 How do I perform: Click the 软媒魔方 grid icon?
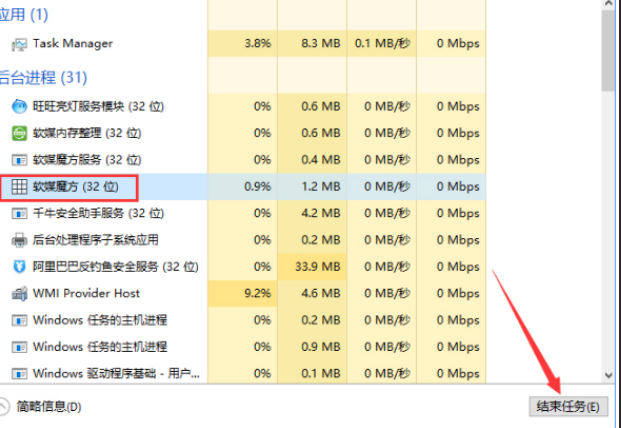click(19, 186)
